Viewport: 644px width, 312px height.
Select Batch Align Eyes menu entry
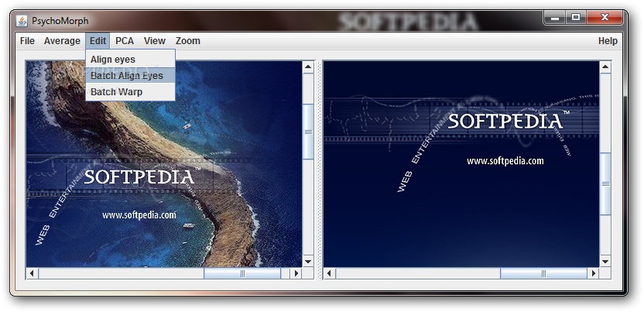[131, 76]
